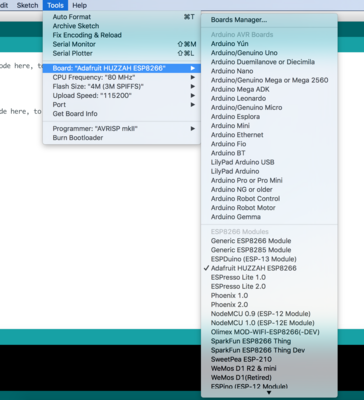Expand CPU Frequency: "80 MHz" submenu

pos(122,77)
